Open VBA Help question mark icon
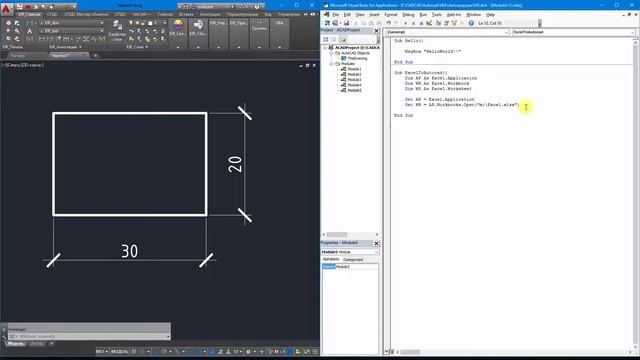Viewport: 640px width, 360px height. pos(471,23)
